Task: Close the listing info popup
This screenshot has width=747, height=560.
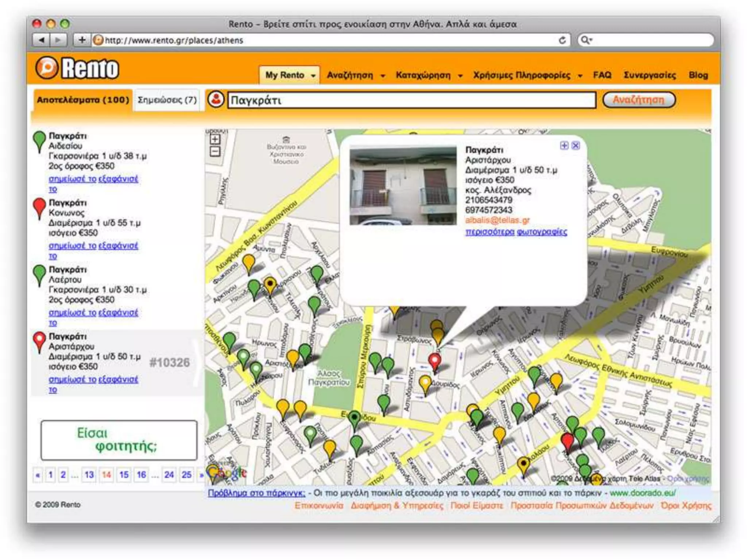Action: 576,146
